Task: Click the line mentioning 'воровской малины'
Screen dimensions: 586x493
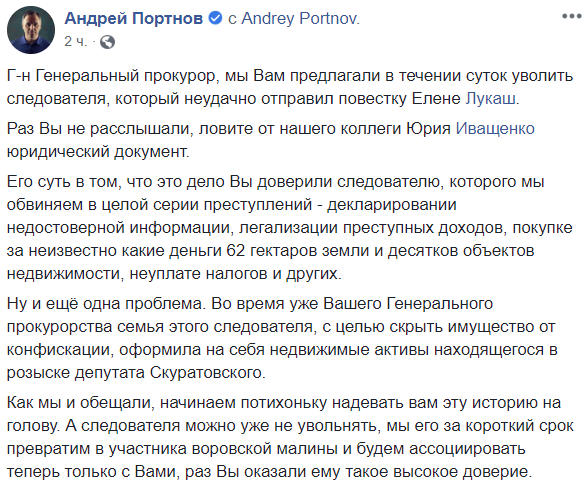Action: pyautogui.click(x=266, y=449)
